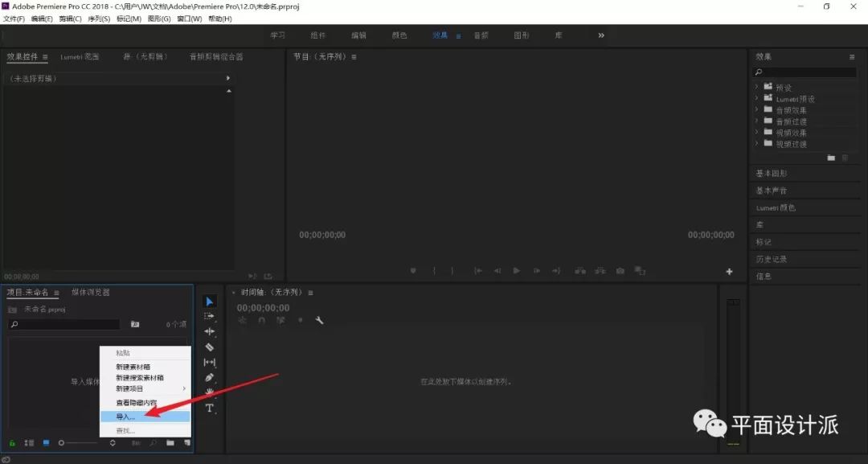This screenshot has width=868, height=464.
Task: Open the 窗口(W) menu
Action: click(x=190, y=18)
